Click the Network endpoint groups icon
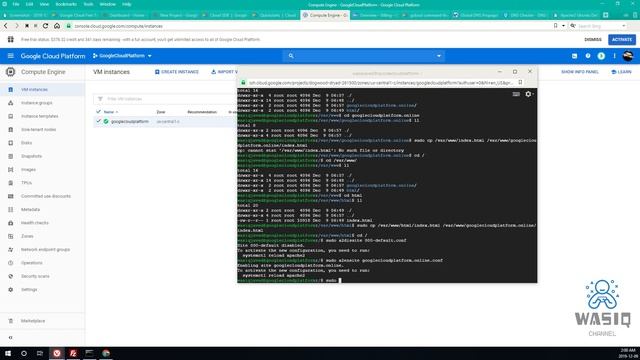The height and width of the screenshot is (360, 640). click(x=11, y=249)
